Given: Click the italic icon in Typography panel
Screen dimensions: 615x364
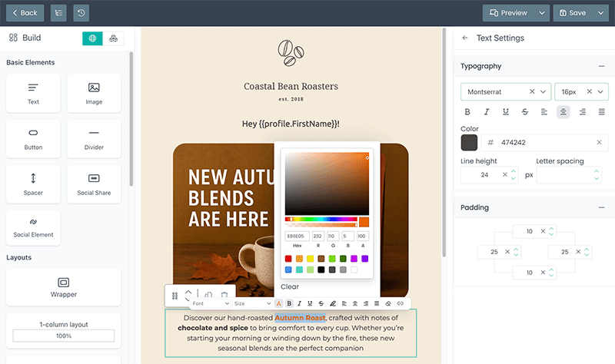Looking at the screenshot, I should click(486, 112).
